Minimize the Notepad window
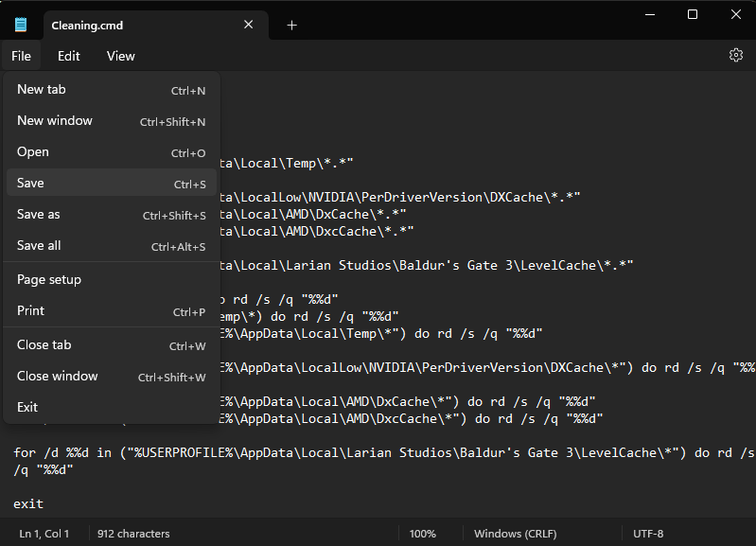 (649, 14)
